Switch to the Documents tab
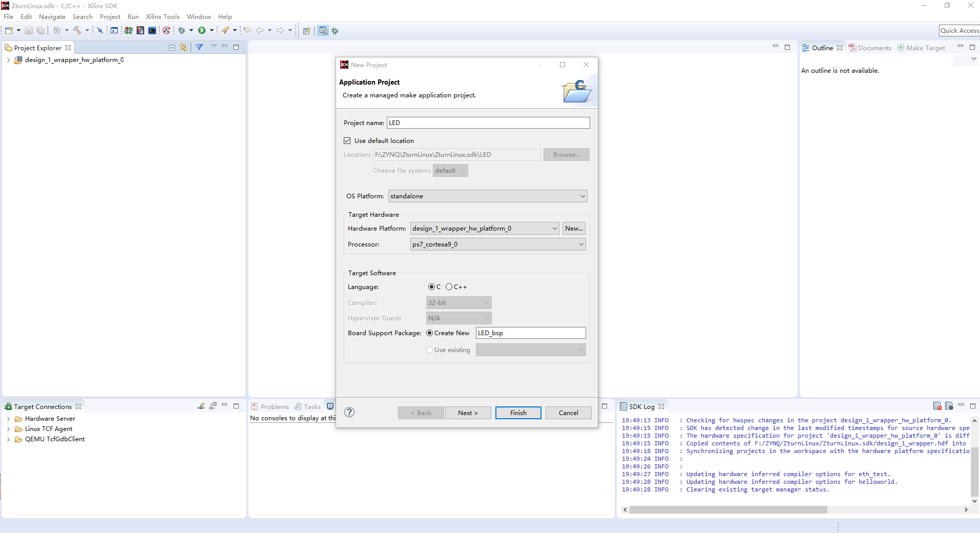980x533 pixels. point(870,48)
